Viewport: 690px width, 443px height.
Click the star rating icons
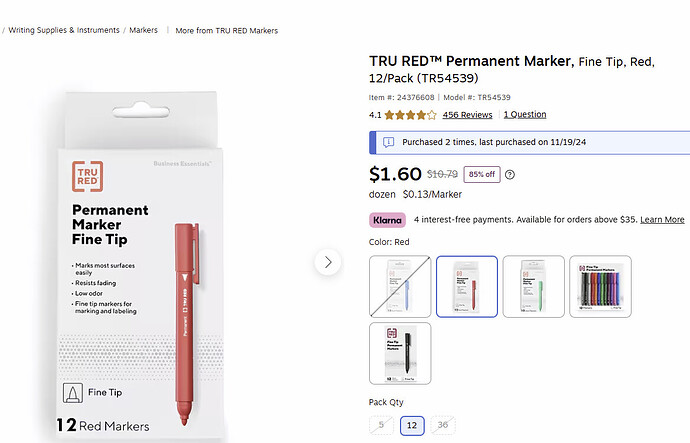click(x=410, y=115)
